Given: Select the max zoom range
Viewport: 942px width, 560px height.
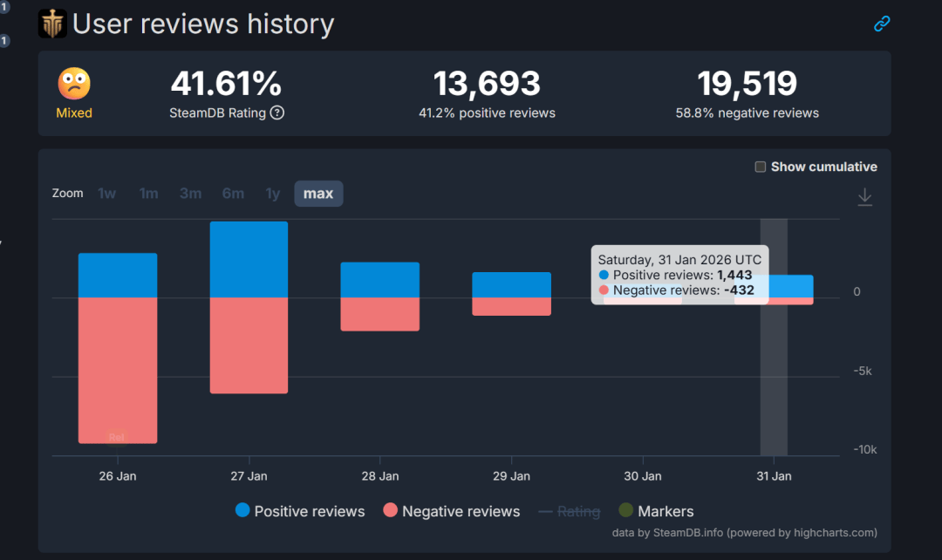Looking at the screenshot, I should 318,194.
